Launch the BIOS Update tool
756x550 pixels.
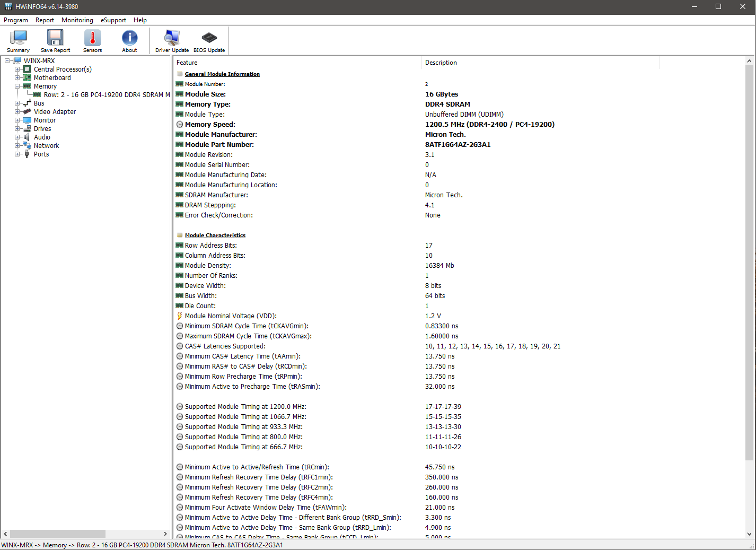[x=209, y=41]
